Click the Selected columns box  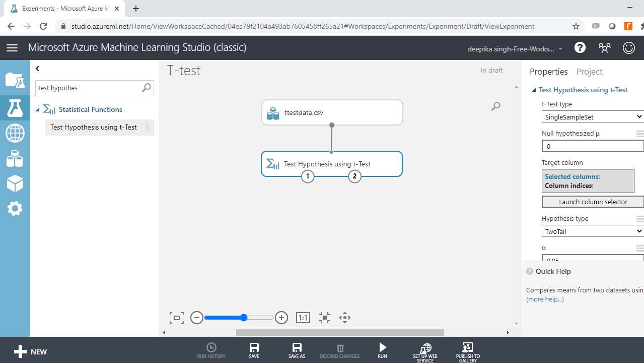(x=588, y=181)
